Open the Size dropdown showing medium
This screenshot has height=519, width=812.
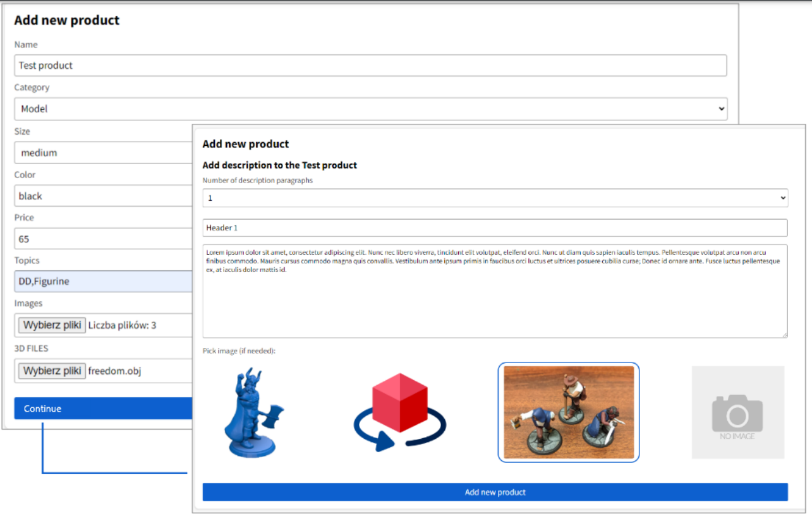coord(101,152)
